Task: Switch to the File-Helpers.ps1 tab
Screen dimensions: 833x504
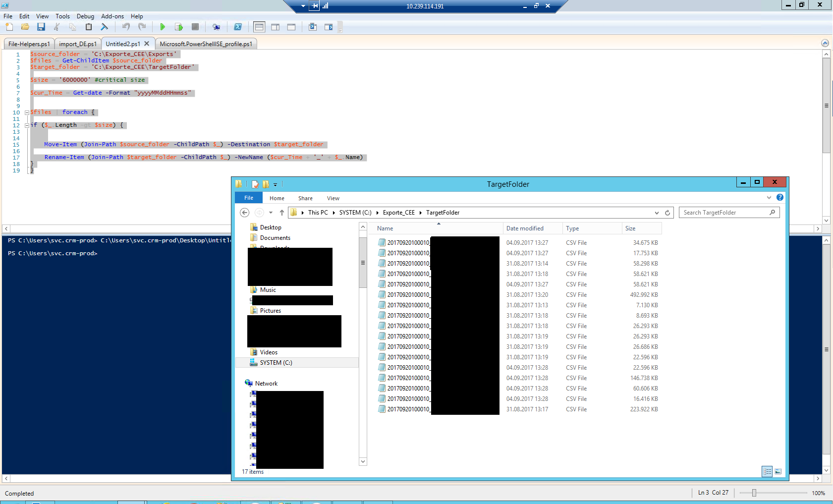Action: pyautogui.click(x=29, y=44)
